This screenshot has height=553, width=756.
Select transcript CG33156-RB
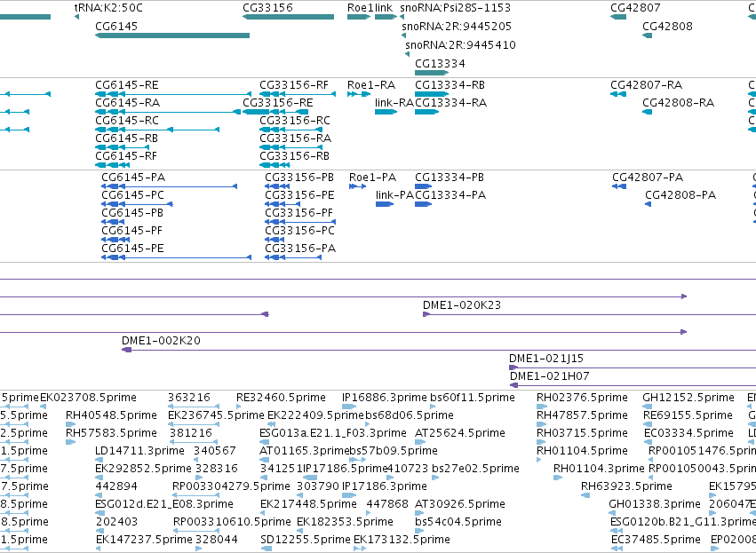tap(295, 156)
